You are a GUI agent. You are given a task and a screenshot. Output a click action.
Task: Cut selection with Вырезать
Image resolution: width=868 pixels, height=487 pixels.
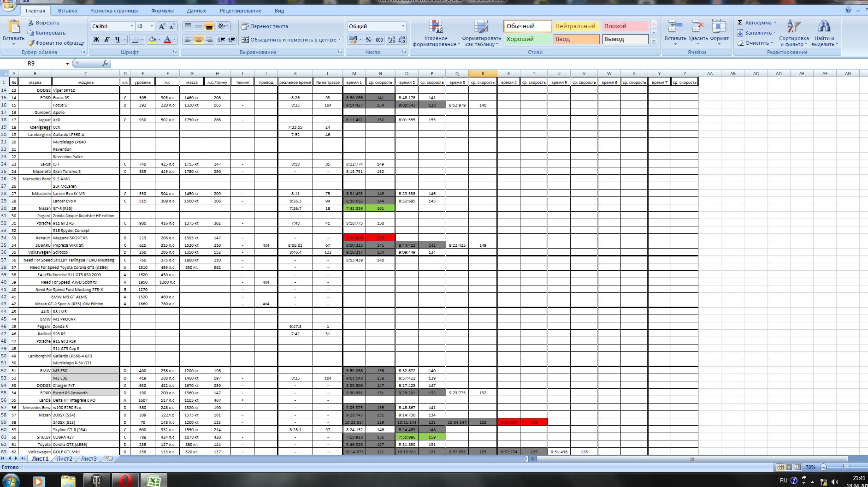[43, 23]
